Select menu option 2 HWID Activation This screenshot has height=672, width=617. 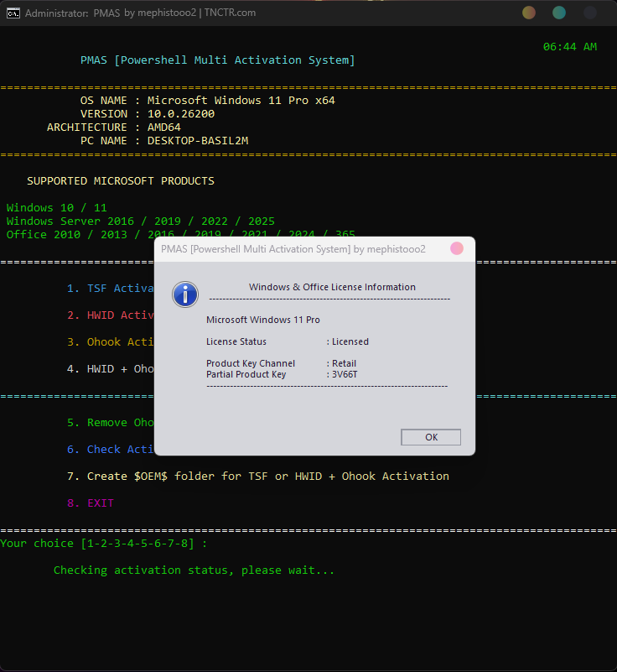point(111,315)
